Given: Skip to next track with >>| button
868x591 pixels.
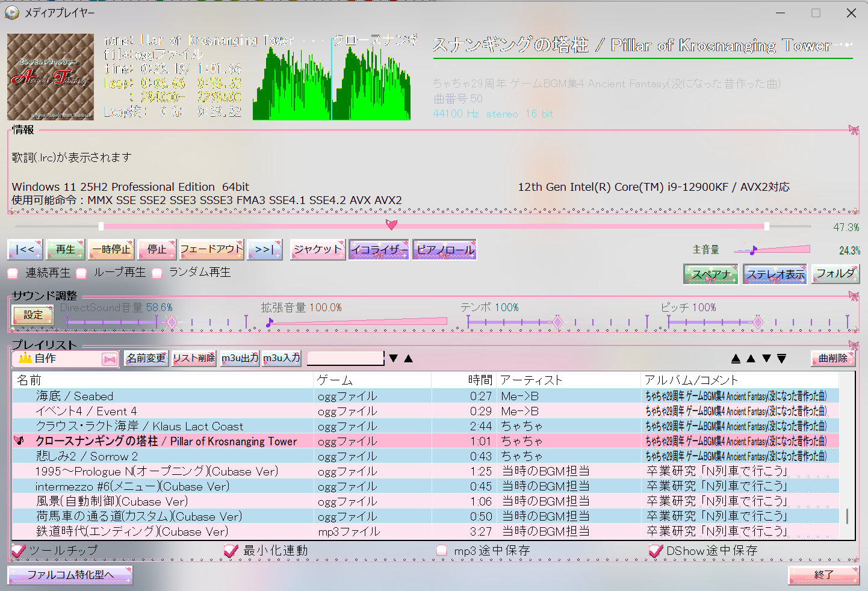Looking at the screenshot, I should pyautogui.click(x=265, y=250).
